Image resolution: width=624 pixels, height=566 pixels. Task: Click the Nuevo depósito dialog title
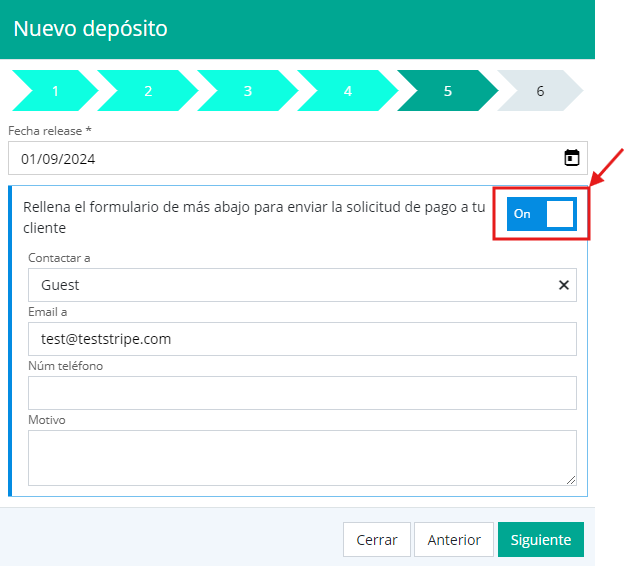[90, 29]
